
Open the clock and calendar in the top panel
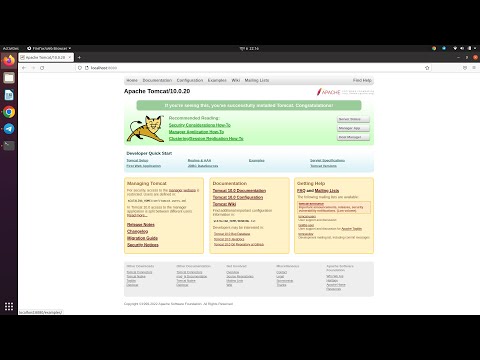[x=249, y=48]
